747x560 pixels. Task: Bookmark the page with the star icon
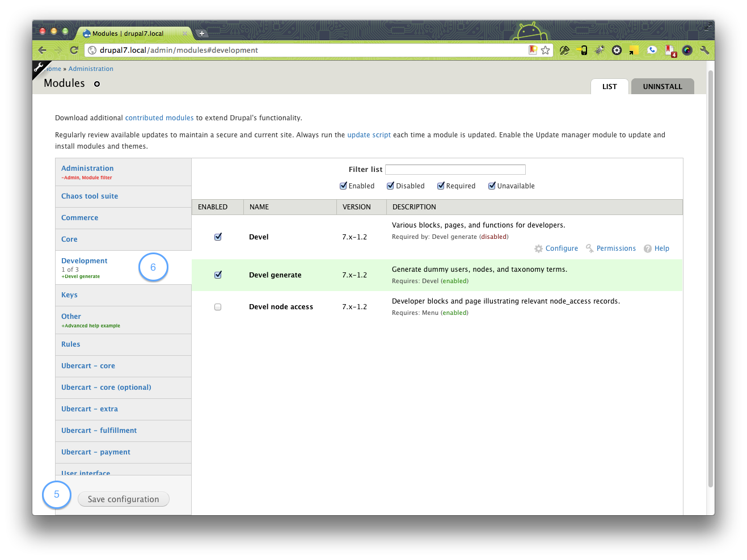(545, 50)
